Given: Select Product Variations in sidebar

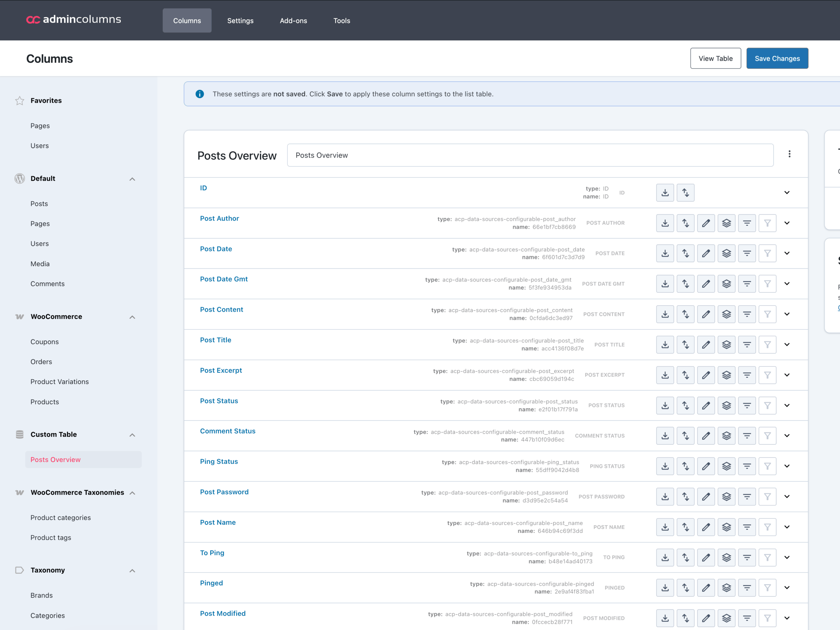Looking at the screenshot, I should click(x=60, y=382).
